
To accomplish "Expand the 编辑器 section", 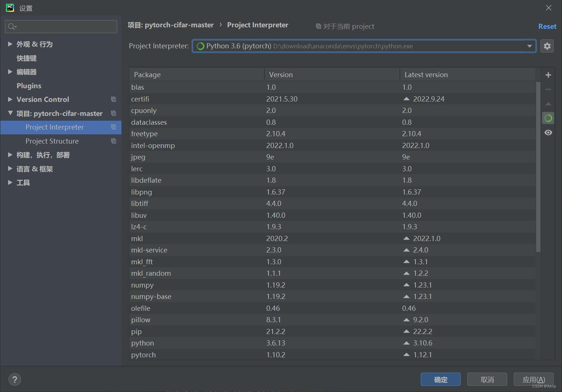I will tap(10, 72).
